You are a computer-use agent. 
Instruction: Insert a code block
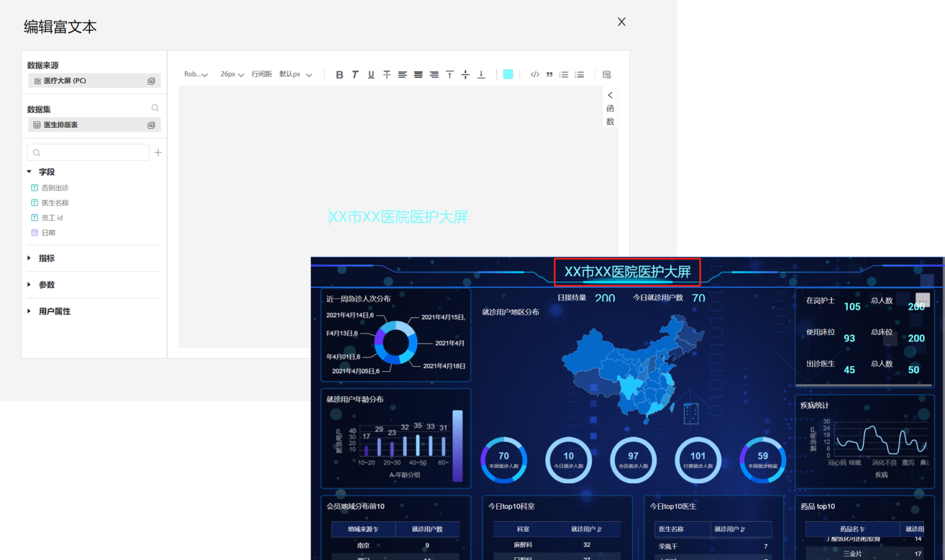pyautogui.click(x=535, y=75)
